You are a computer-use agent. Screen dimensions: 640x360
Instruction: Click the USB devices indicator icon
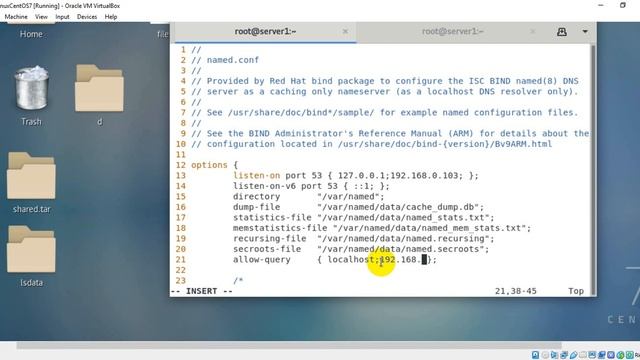[x=573, y=355]
